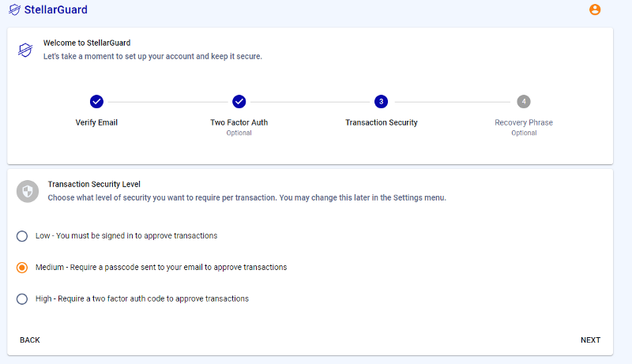Click the step 4 Recovery Phrase circle
The image size is (632, 364).
tap(524, 102)
